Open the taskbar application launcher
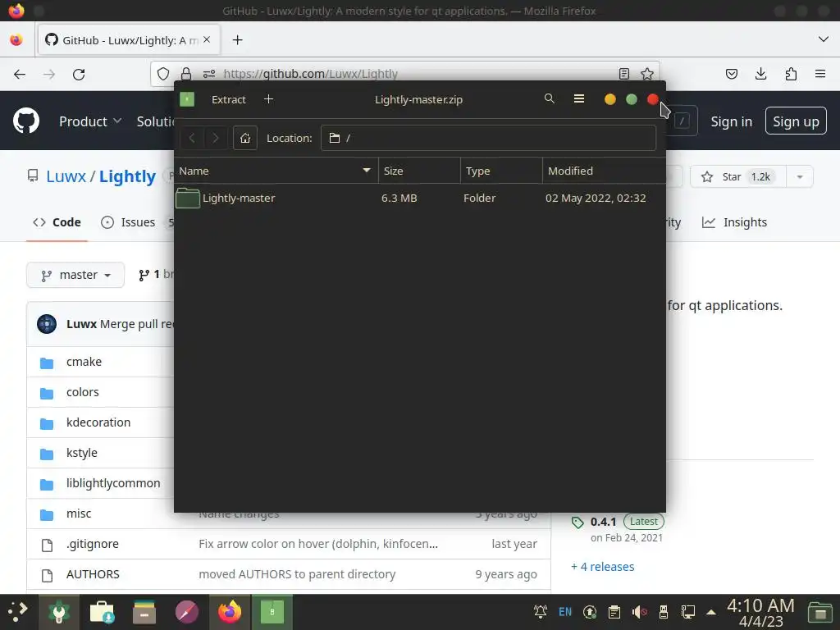 coord(18,611)
